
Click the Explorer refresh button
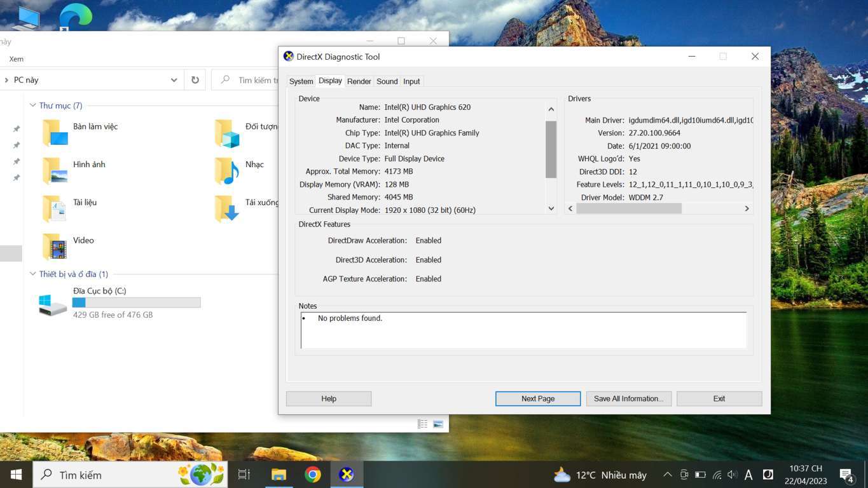(195, 80)
